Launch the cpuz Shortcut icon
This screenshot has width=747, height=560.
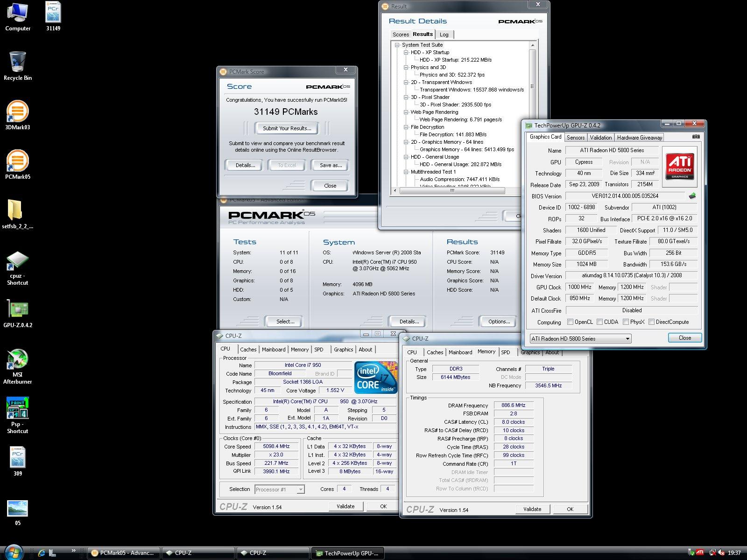(18, 268)
